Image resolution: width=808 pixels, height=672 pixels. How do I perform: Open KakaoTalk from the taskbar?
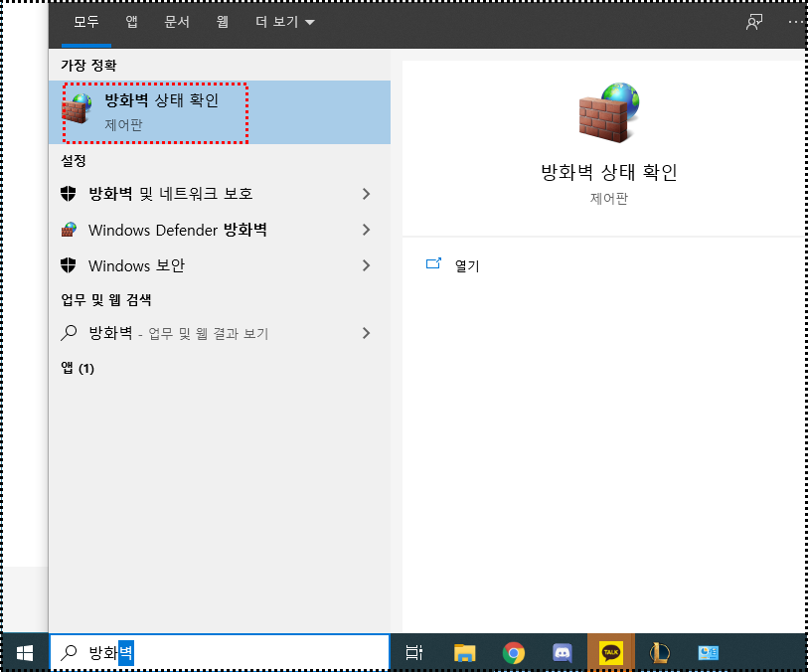611,652
